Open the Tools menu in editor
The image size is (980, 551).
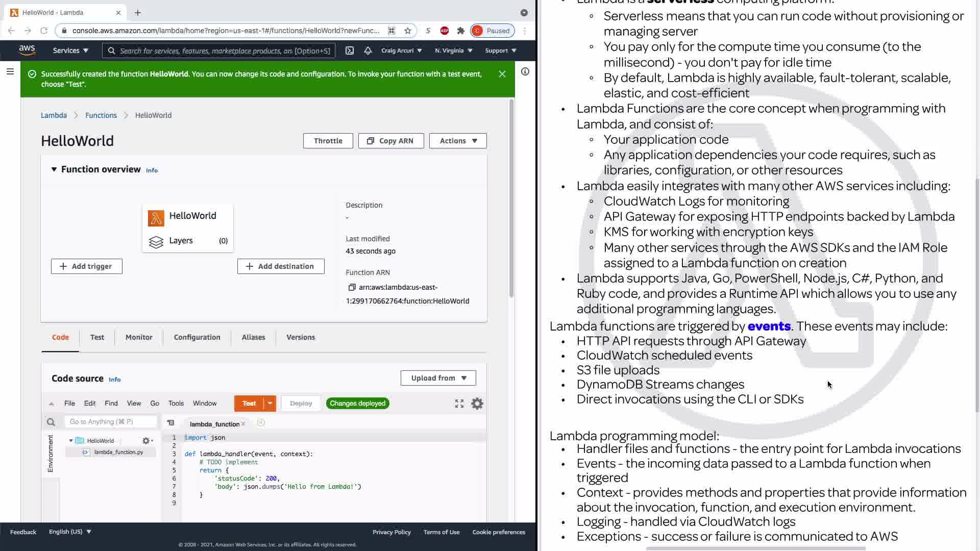[x=176, y=404]
